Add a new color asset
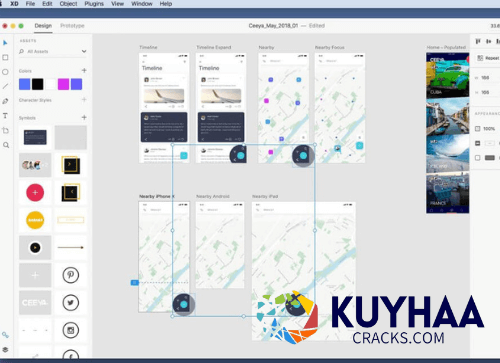500x363 pixels. tap(84, 70)
